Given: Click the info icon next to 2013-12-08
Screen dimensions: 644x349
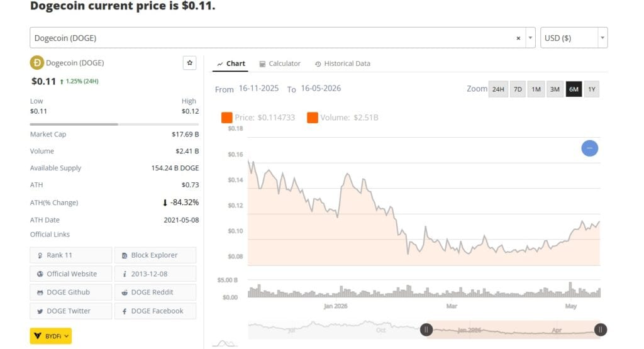Looking at the screenshot, I should (125, 274).
